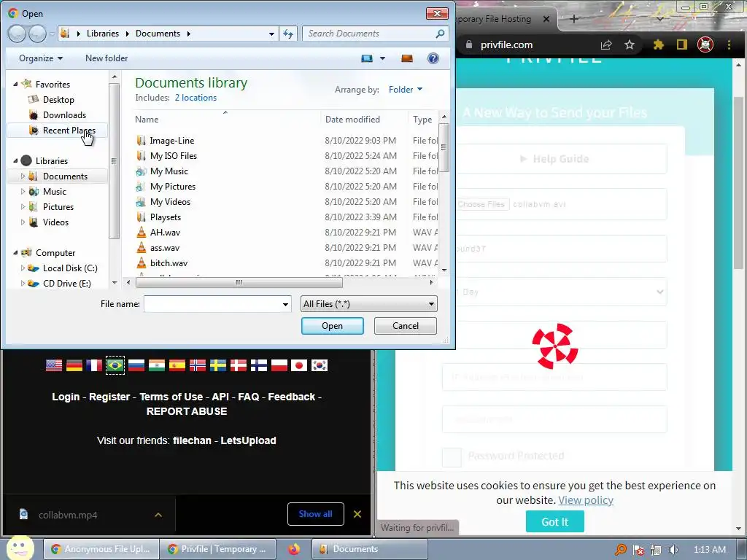Click the Cancel button in dialog
This screenshot has height=560, width=747.
(x=406, y=326)
